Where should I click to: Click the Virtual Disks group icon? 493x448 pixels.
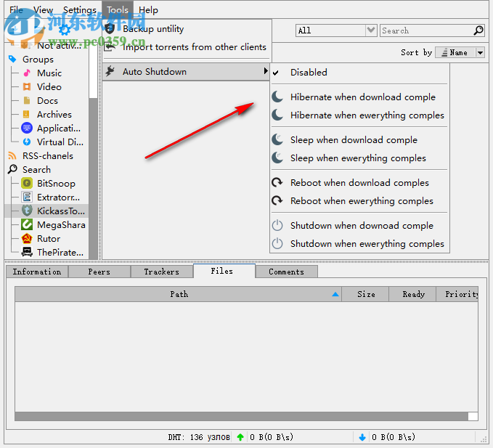point(27,142)
